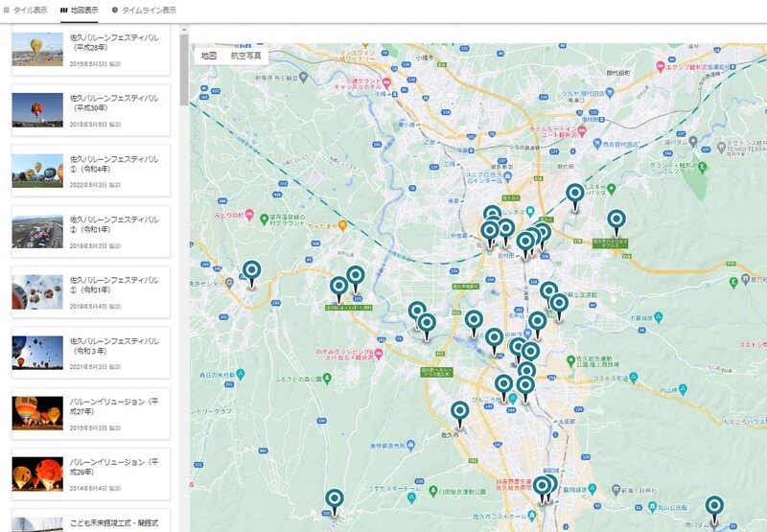The image size is (767, 532).
Task: Click 免許センター place icon
Action: click(229, 283)
